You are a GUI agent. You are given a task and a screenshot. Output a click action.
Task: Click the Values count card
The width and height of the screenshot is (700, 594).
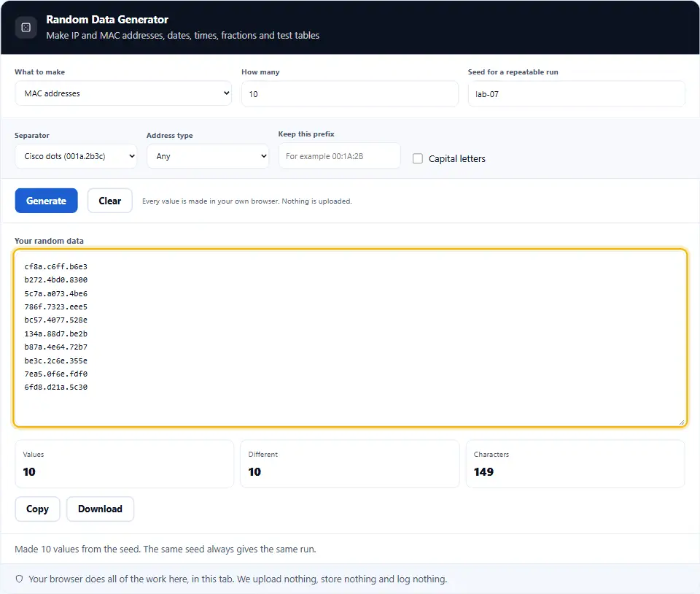(125, 464)
